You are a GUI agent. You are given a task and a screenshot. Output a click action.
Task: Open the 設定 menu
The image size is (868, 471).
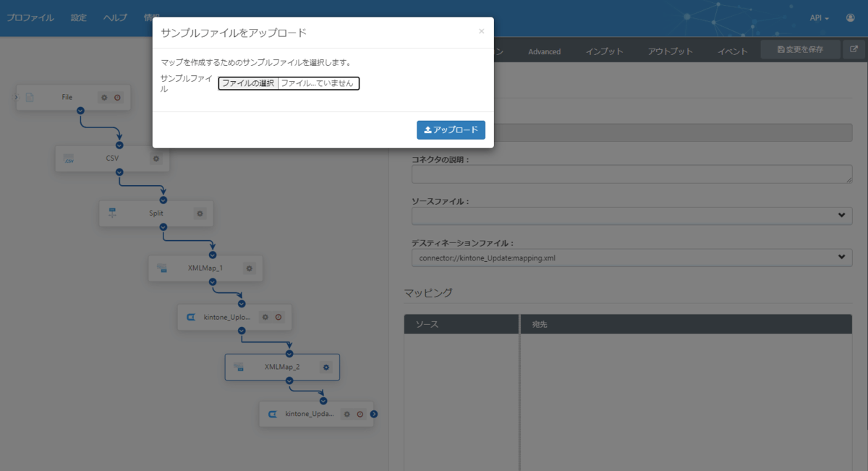(79, 17)
